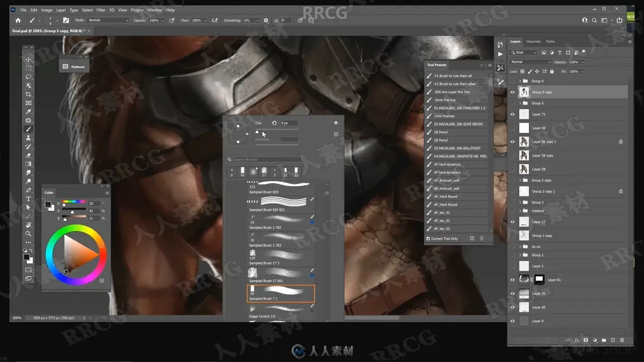The height and width of the screenshot is (362, 644).
Task: Select the Eyedropper tool
Action: pos(29,112)
